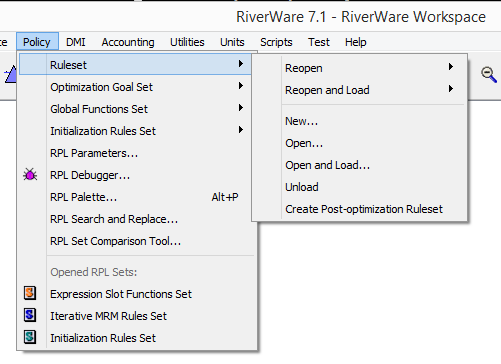The image size is (501, 364).
Task: Open Iterative MRM Rules Set
Action: [137, 316]
